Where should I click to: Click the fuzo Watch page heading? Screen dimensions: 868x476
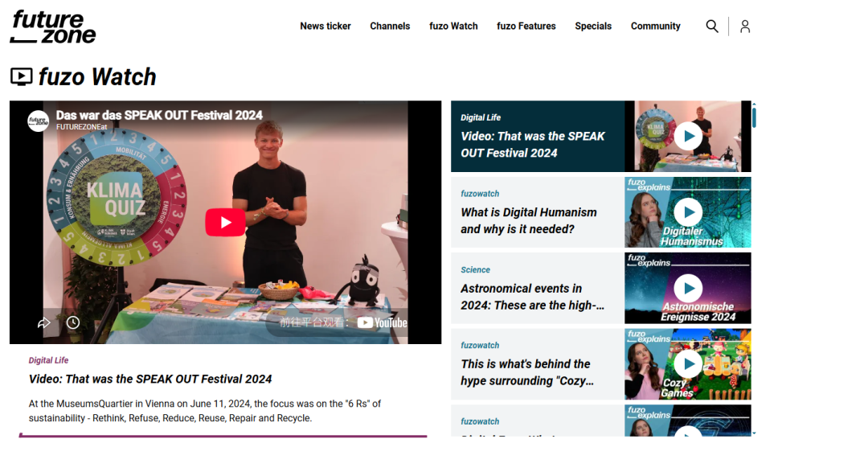click(x=97, y=76)
